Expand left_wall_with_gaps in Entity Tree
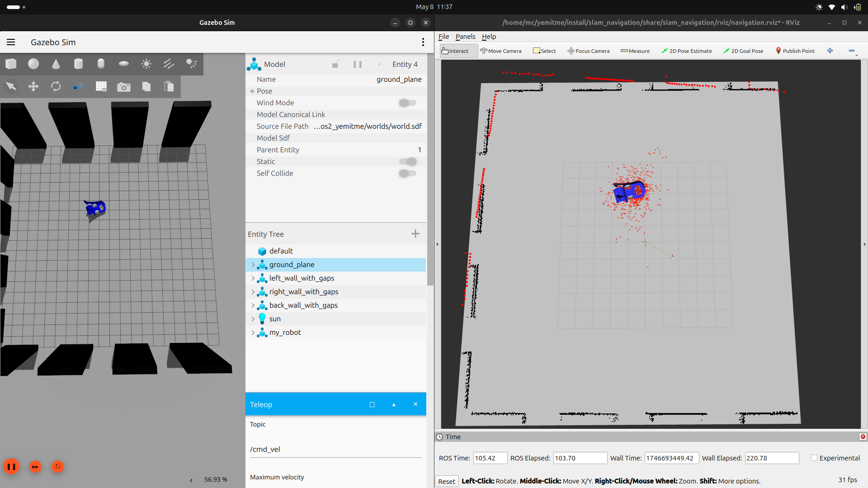 coord(253,278)
